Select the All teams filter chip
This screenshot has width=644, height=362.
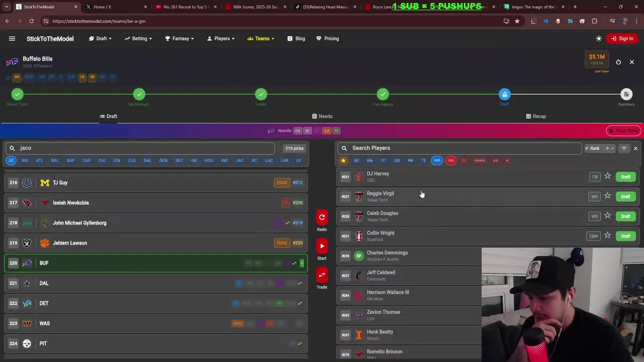pyautogui.click(x=11, y=160)
